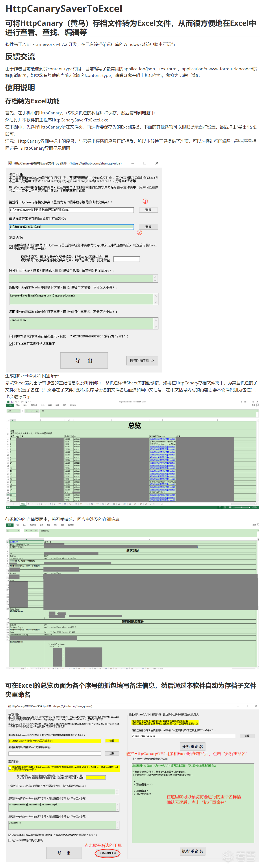The height and width of the screenshot is (868, 260).
Task: Select the 总览 sheet tab in the first Excel screenshot
Action: (23, 504)
